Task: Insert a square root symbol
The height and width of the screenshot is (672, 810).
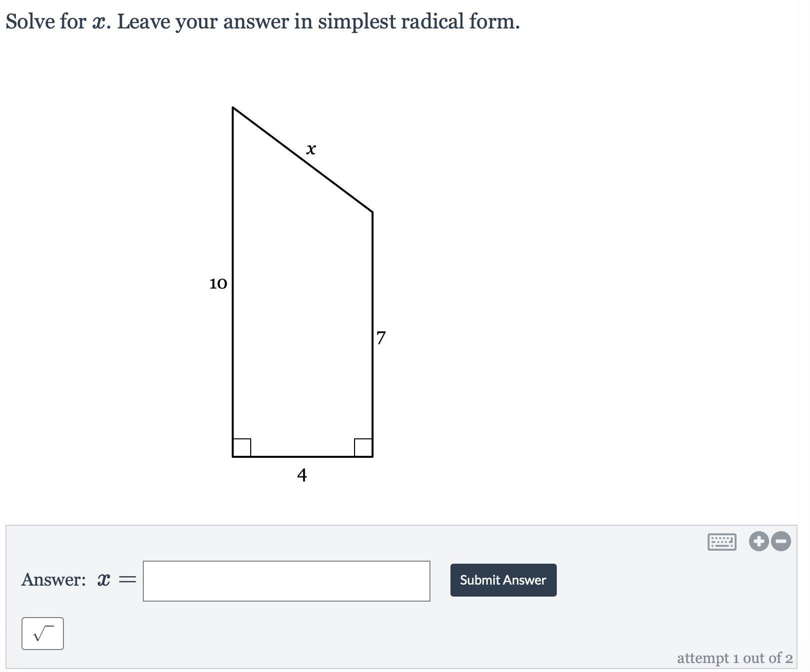Action: (x=42, y=634)
